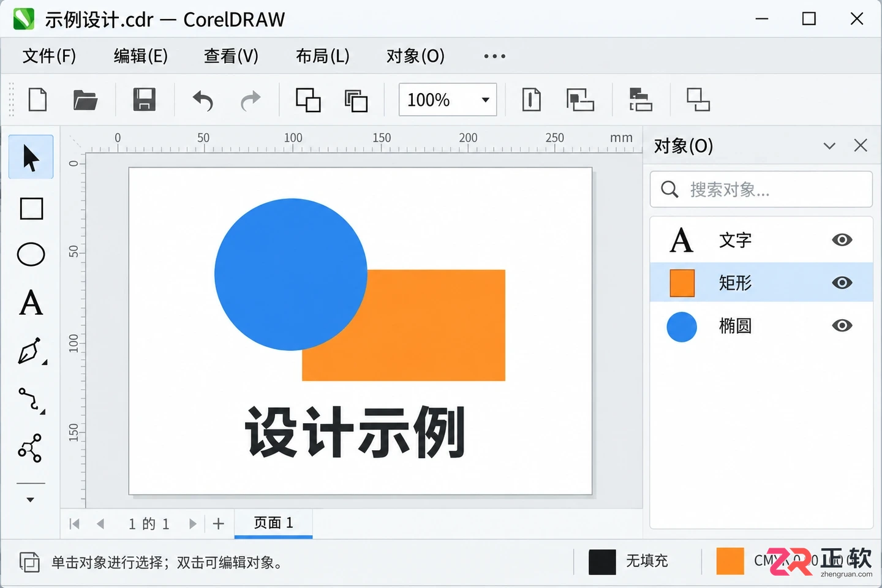
Task: Close the 对象(O) docker panel
Action: click(x=861, y=145)
